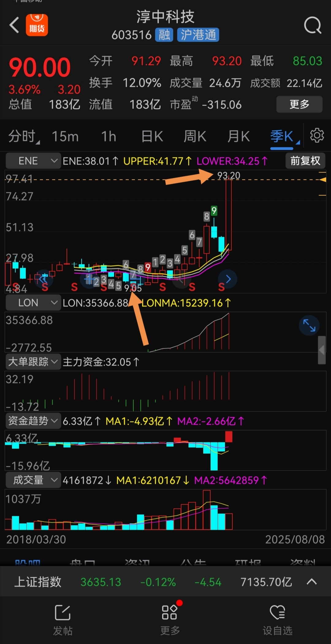Switch to the 日K chart tab
331x644 pixels.
152,137
